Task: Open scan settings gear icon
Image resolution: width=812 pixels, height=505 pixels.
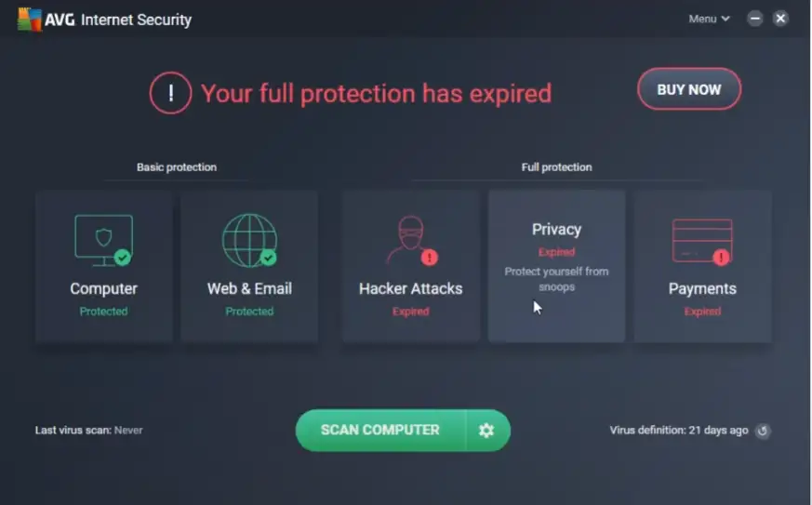Action: [x=486, y=431]
